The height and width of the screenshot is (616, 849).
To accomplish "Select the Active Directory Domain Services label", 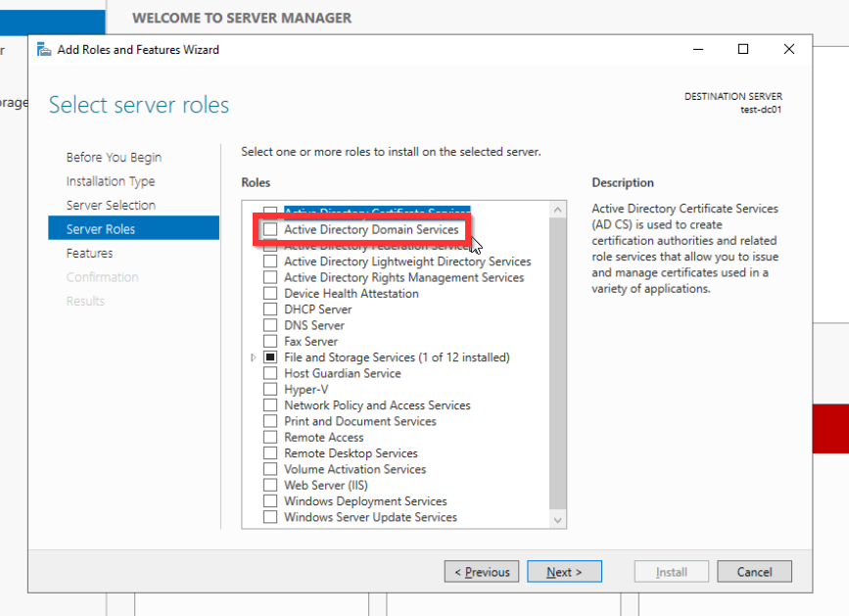I will click(x=371, y=229).
